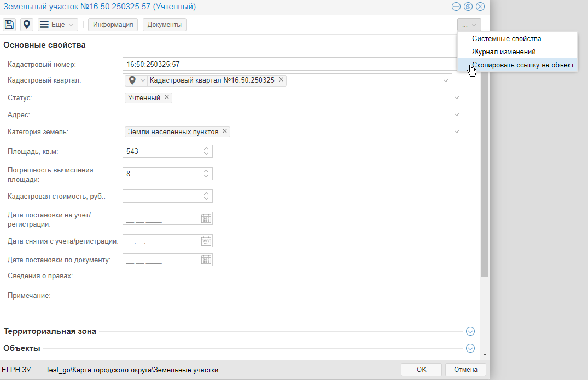Click location pin in Кадастровый квартал field
Viewport: 588px width, 380px height.
click(x=132, y=80)
